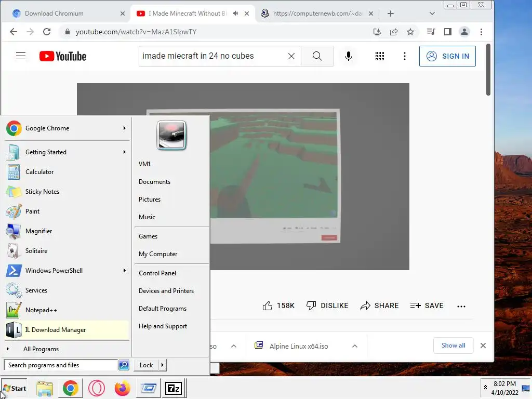This screenshot has width=532, height=399.
Task: Open Help and Support
Action: point(163,326)
